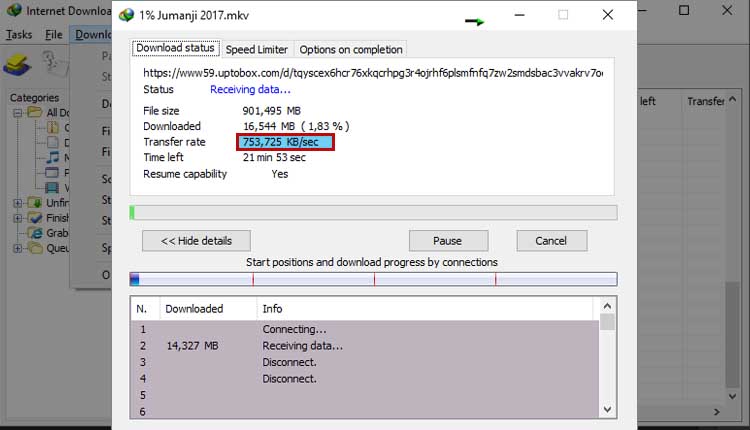Click the connections progress segment bar

[x=373, y=279]
